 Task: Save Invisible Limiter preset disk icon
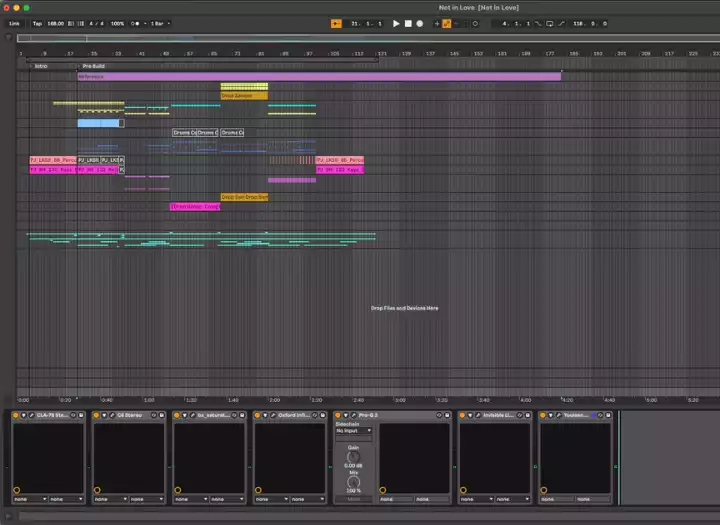528,415
